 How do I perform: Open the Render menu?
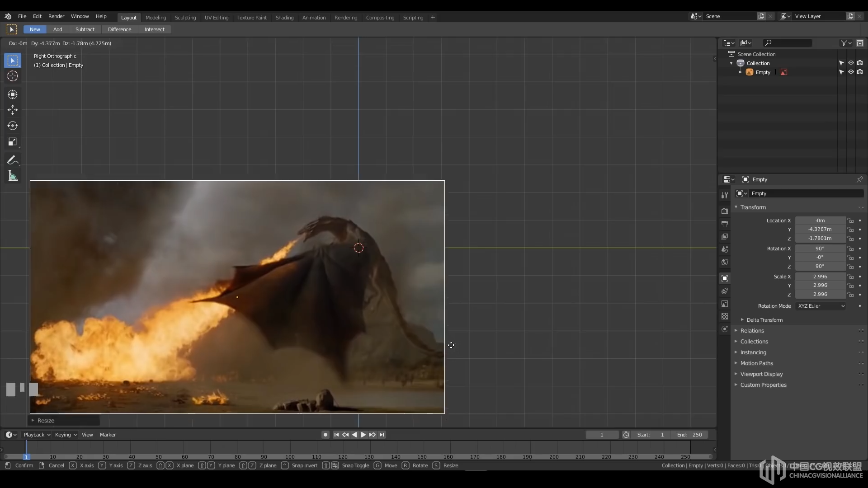pos(56,16)
